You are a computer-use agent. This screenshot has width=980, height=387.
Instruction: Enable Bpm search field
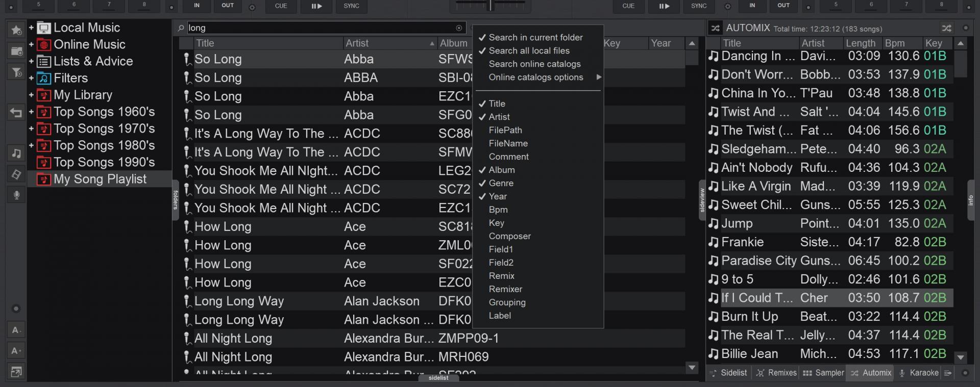pyautogui.click(x=498, y=210)
